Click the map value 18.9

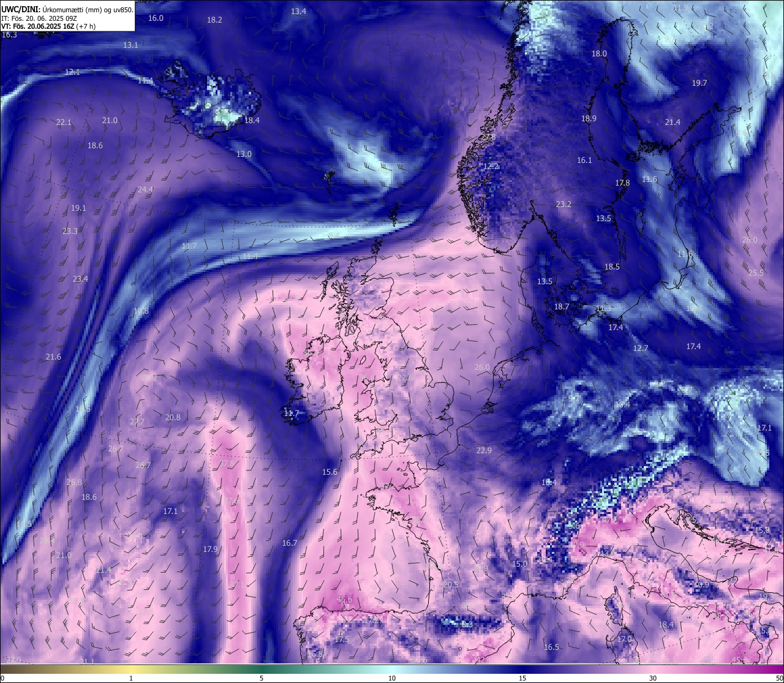pos(589,119)
